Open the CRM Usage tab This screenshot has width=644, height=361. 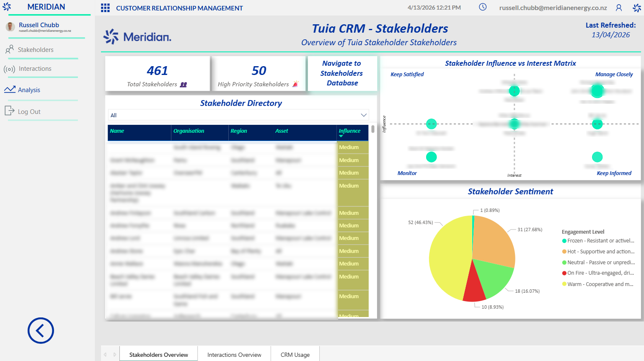(295, 355)
